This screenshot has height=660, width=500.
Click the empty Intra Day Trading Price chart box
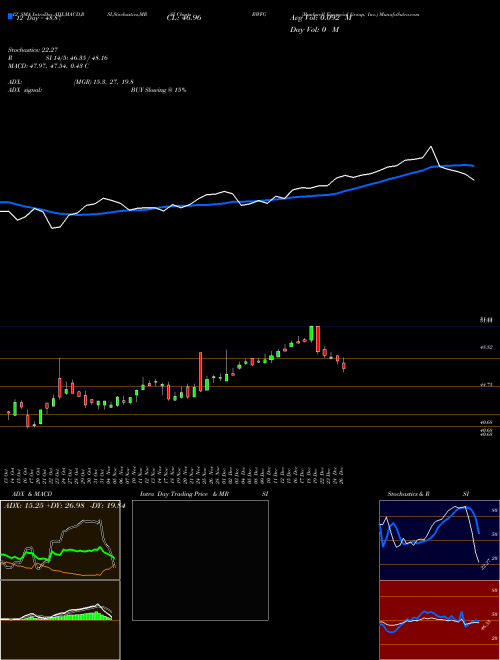[200, 560]
